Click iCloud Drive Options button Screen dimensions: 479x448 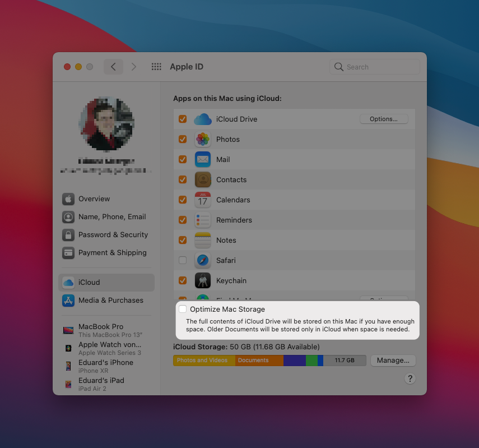[x=384, y=119]
